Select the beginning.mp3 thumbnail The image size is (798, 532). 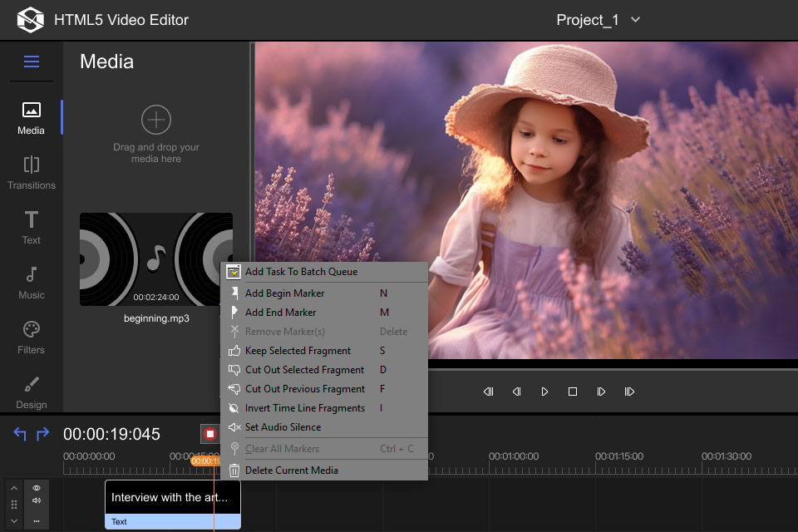[x=155, y=259]
